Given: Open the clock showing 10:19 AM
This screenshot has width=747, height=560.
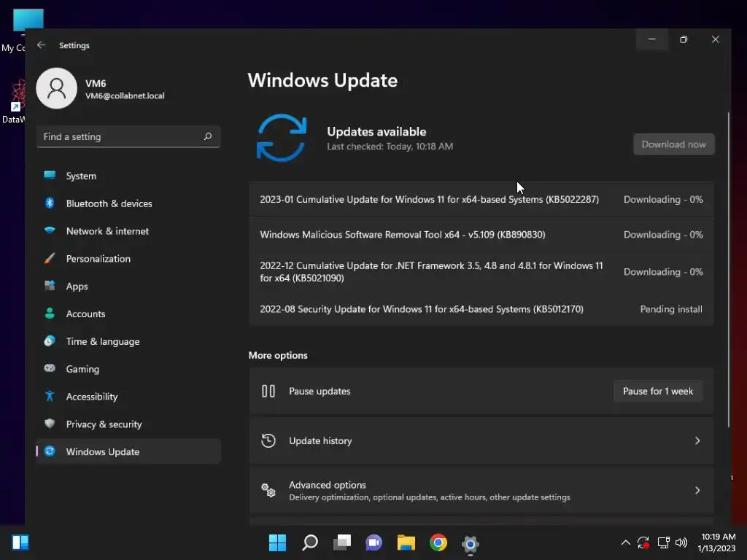Looking at the screenshot, I should click(716, 542).
